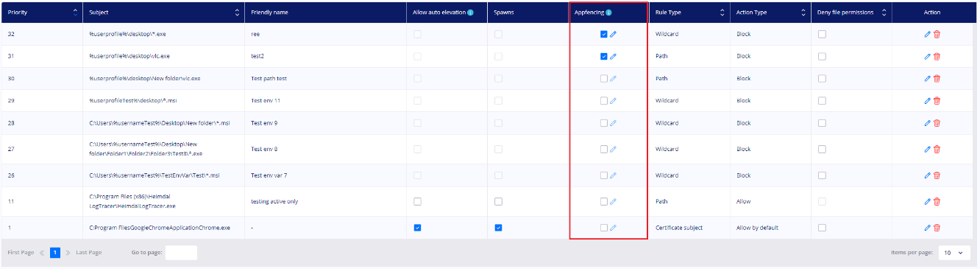Edit the 'test2' rule with pencil icon
This screenshot has height=269, width=980.
tap(927, 56)
